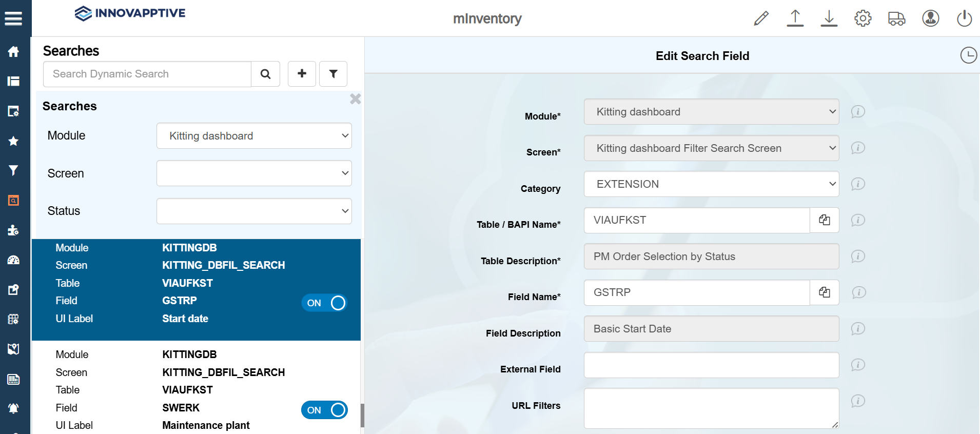Expand the Module filter dropdown
The image size is (980, 434).
pyautogui.click(x=254, y=136)
